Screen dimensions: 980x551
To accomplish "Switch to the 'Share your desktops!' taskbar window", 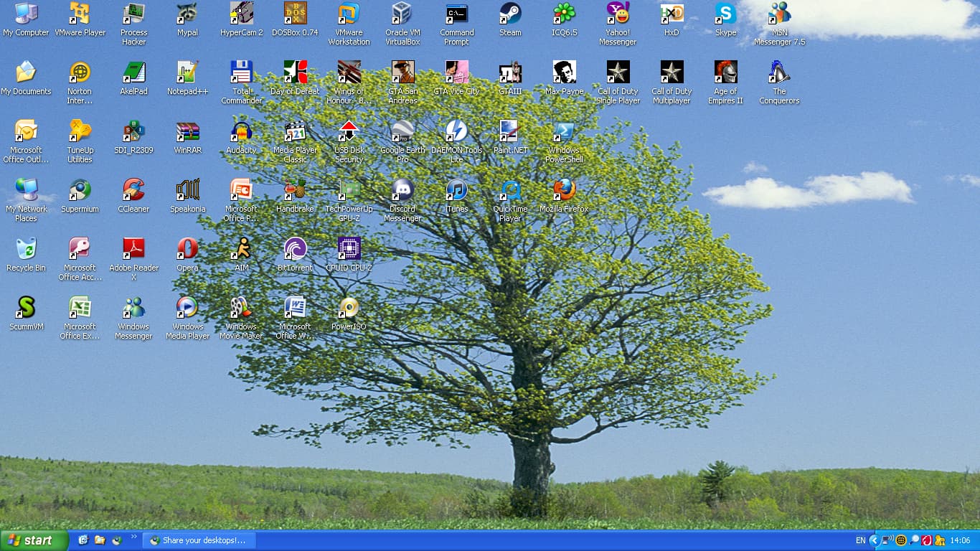I will click(199, 540).
